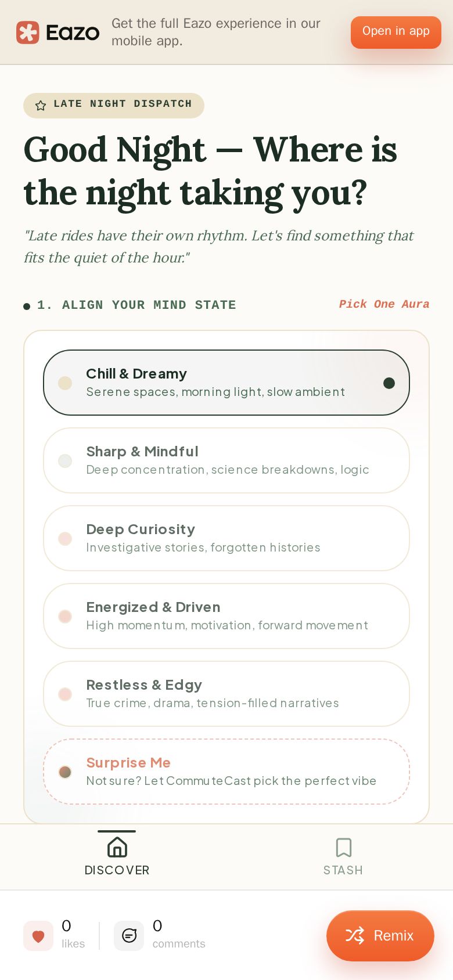Switch to the STASH tab label

[343, 870]
